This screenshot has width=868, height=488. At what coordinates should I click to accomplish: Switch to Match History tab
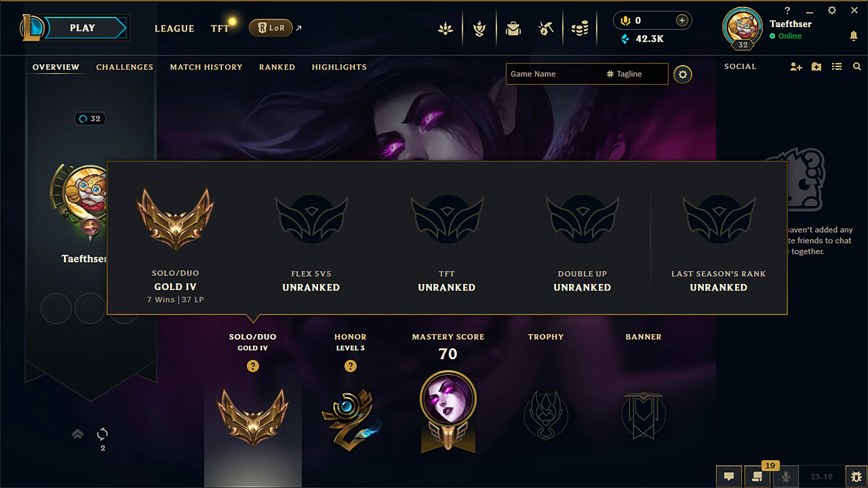pyautogui.click(x=206, y=67)
